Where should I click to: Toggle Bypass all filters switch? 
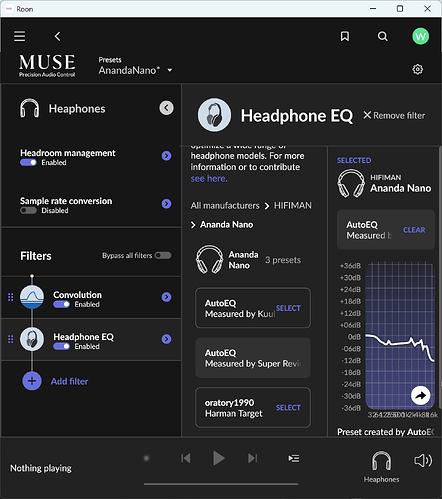163,255
